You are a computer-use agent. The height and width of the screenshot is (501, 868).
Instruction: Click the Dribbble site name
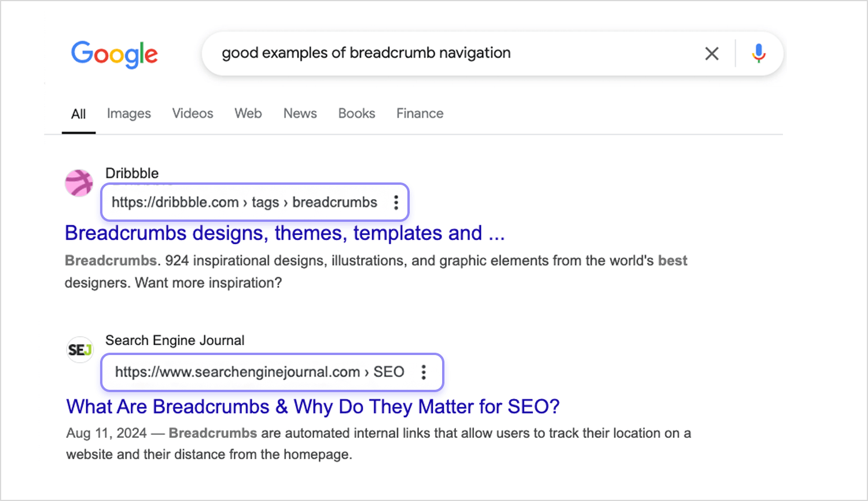tap(132, 173)
